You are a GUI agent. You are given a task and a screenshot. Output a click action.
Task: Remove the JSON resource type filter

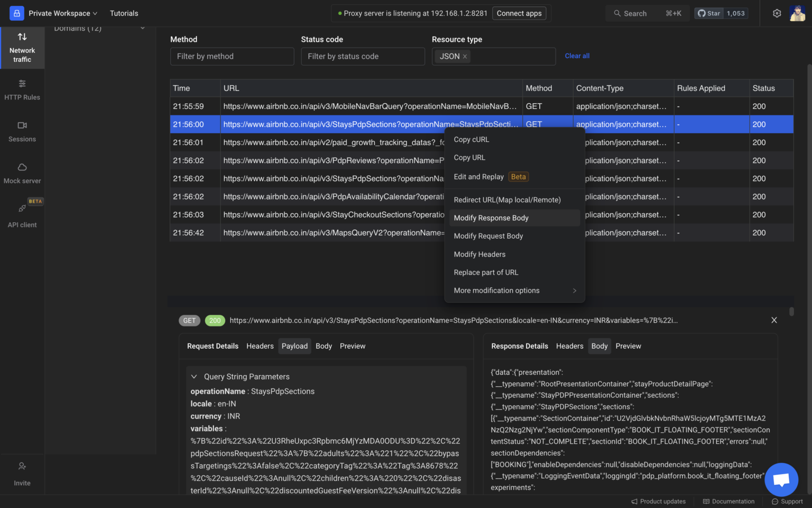tap(465, 56)
